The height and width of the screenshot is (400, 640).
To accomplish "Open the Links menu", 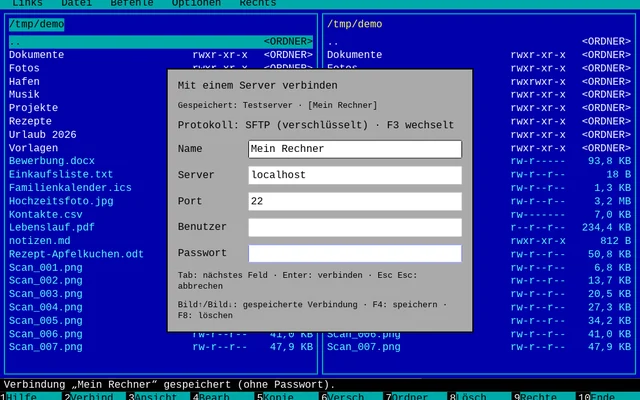I will pos(27,3).
